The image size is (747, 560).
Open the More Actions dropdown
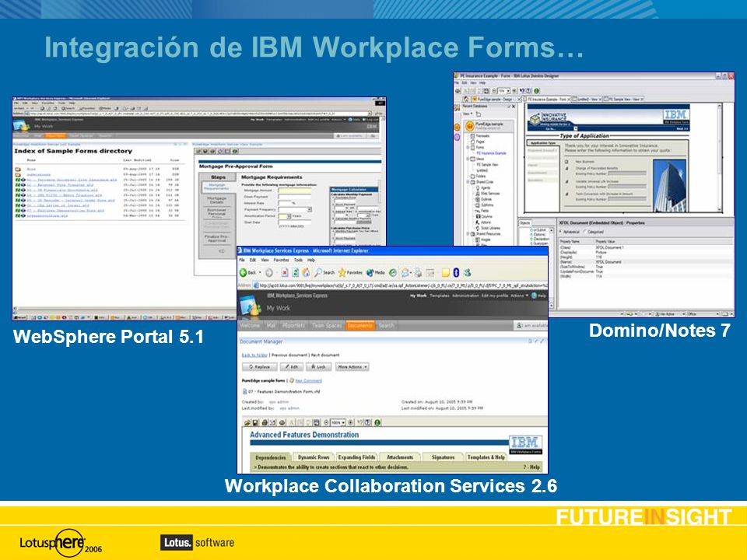point(352,367)
